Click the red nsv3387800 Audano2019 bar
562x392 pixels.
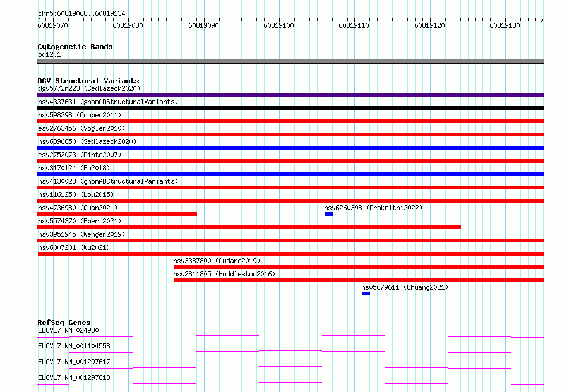pyautogui.click(x=359, y=267)
